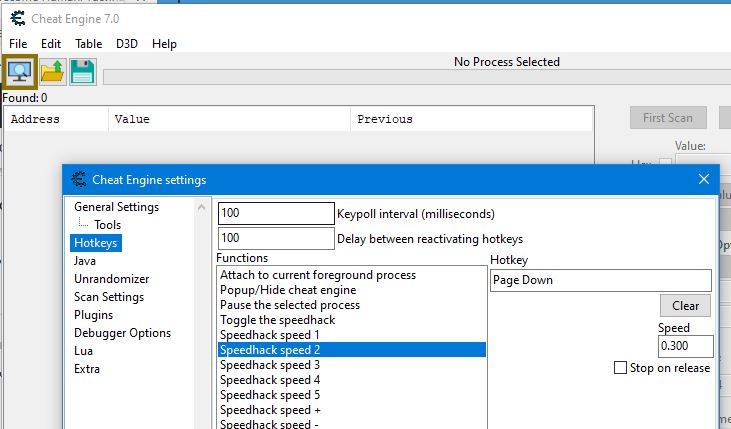Click the Speed value field 0.300

pyautogui.click(x=685, y=346)
